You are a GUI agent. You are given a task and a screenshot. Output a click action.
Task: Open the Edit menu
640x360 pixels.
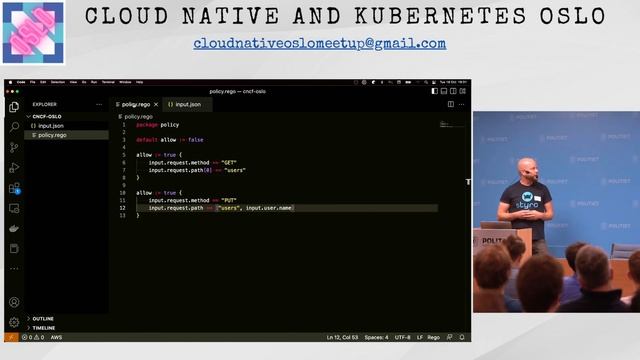[x=43, y=82]
